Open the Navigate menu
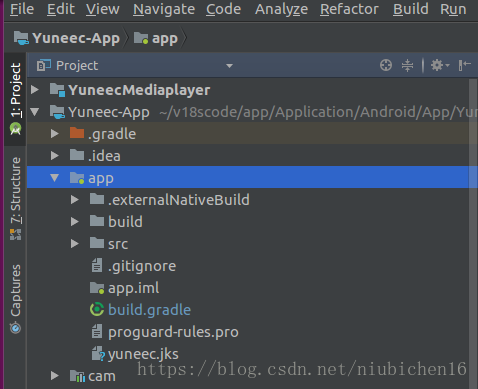The width and height of the screenshot is (478, 389). coord(164,9)
